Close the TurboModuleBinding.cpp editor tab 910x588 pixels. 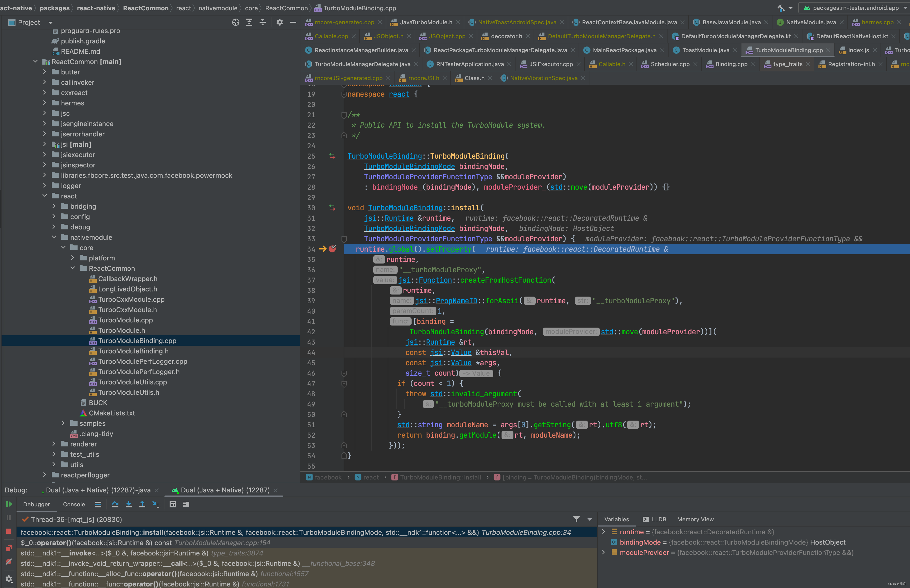point(828,50)
